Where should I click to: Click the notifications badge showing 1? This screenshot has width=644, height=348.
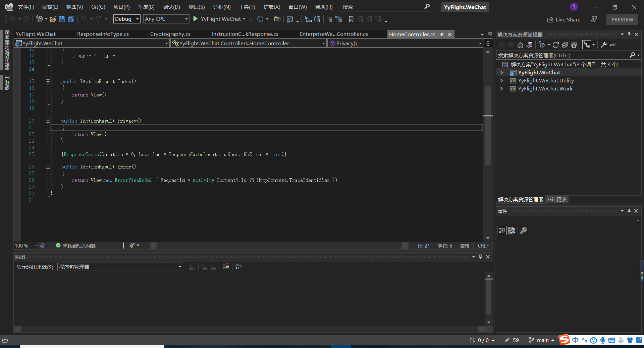pyautogui.click(x=574, y=7)
